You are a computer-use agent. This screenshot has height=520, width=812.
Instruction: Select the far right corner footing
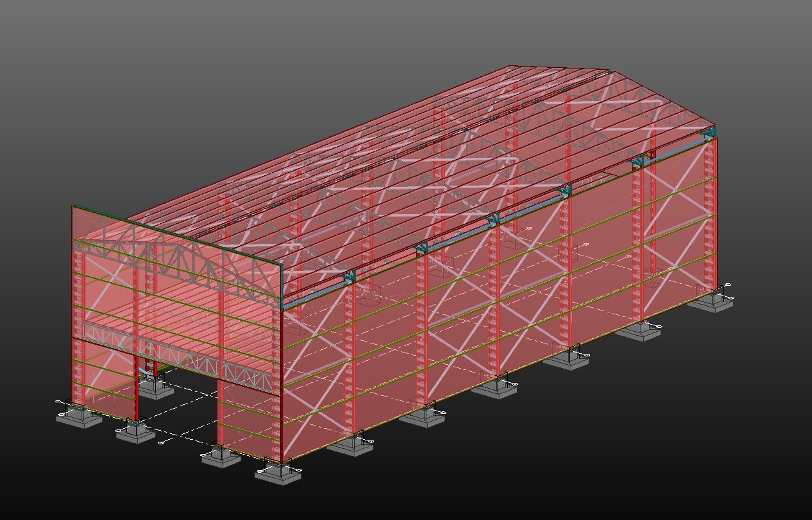tap(712, 303)
